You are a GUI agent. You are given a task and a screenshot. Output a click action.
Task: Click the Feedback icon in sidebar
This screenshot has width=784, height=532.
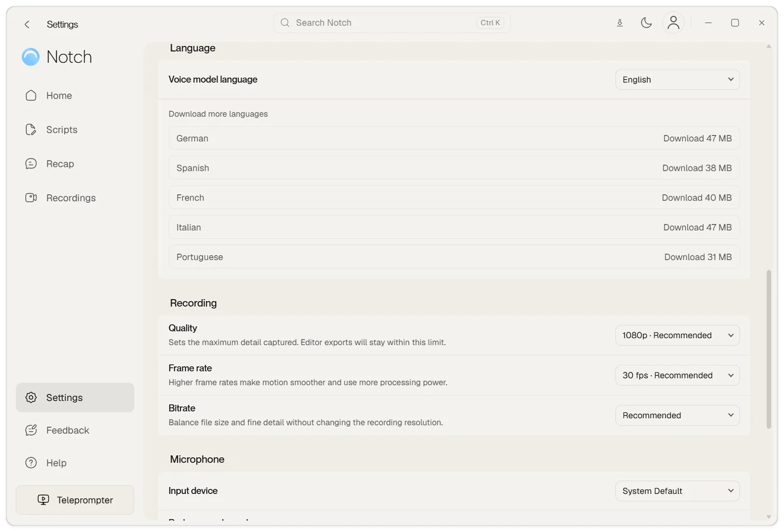pos(31,430)
